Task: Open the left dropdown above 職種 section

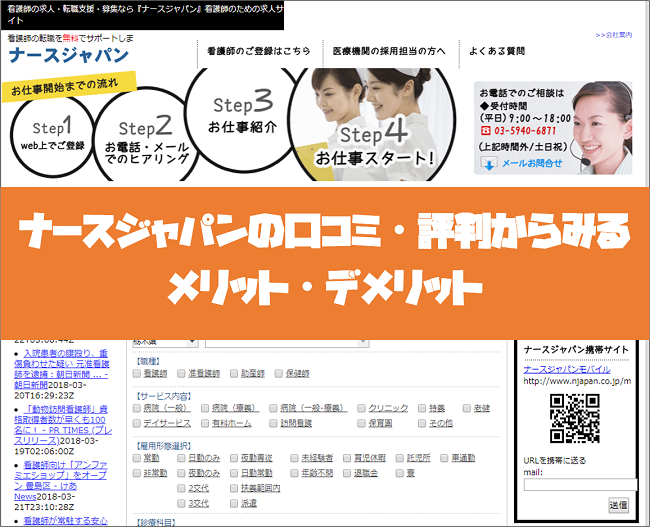Action: click(165, 342)
